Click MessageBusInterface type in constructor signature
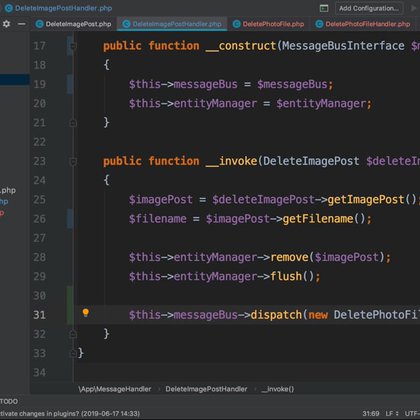This screenshot has height=420, width=420. (343, 46)
